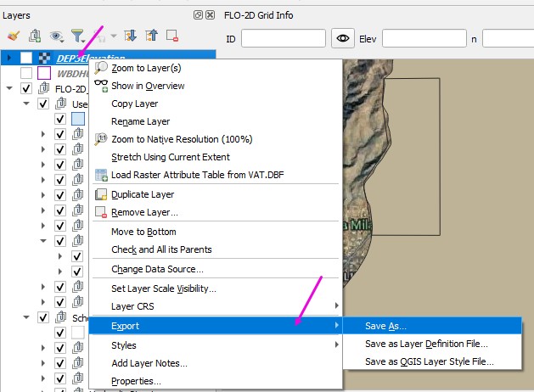The image size is (534, 392).
Task: Click Properties... in the context menu
Action: (x=137, y=381)
